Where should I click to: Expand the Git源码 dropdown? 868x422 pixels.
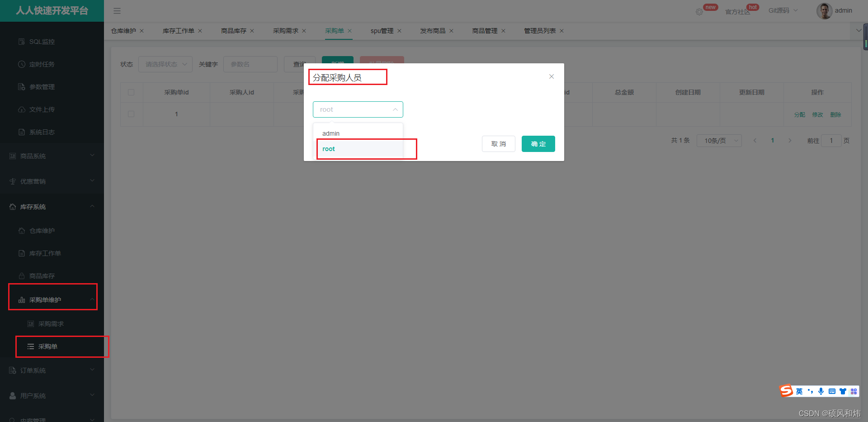[782, 10]
